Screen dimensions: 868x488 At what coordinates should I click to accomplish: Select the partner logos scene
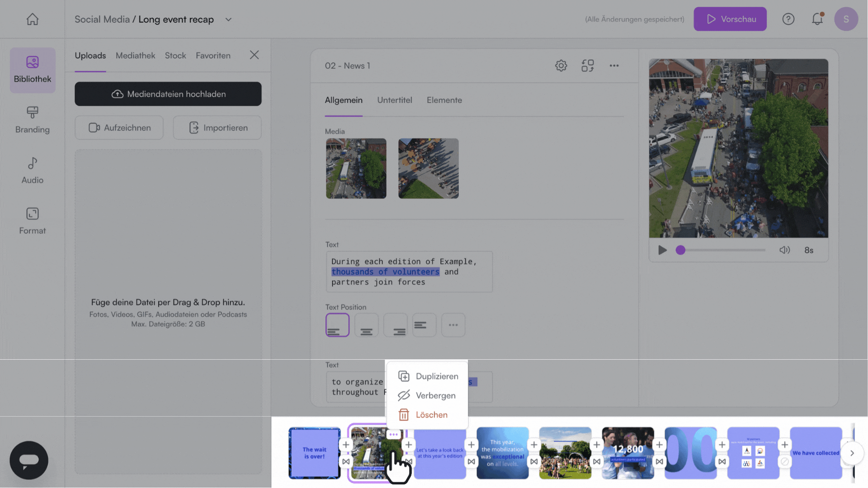pyautogui.click(x=753, y=453)
